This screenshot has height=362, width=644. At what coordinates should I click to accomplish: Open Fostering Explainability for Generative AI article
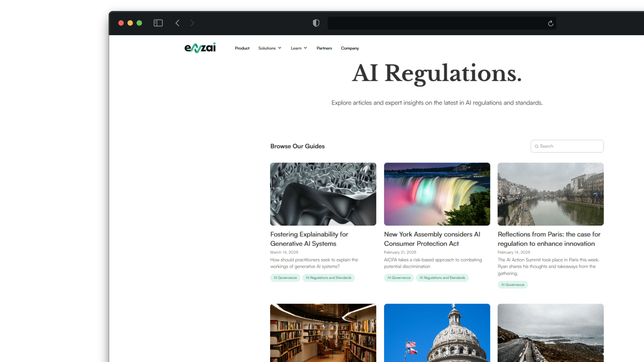click(x=309, y=239)
